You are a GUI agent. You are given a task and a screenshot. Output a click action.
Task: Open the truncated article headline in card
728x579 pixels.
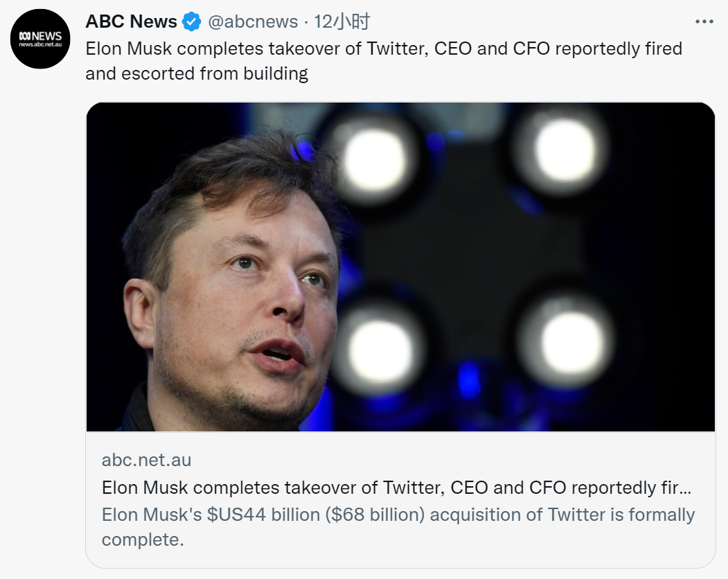pos(396,488)
